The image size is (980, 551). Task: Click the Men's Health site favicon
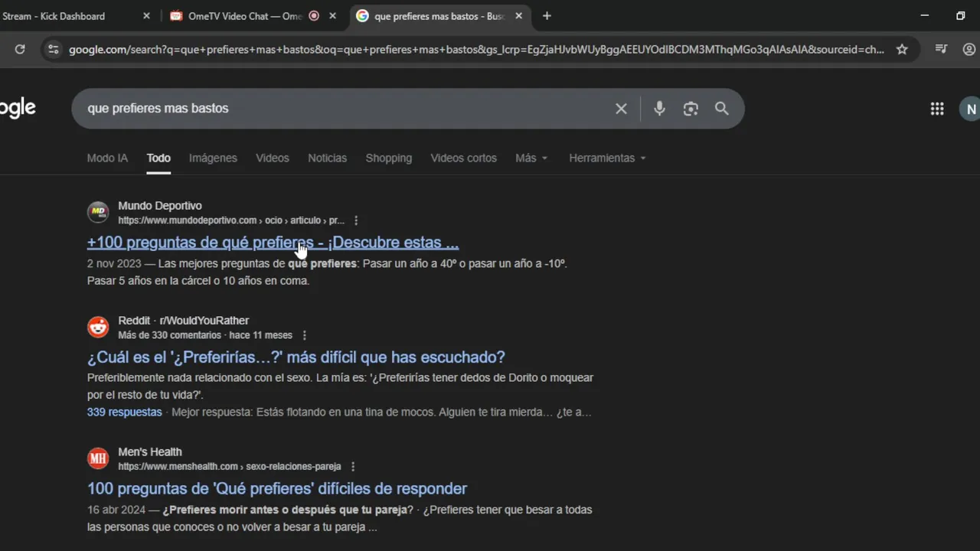[98, 458]
